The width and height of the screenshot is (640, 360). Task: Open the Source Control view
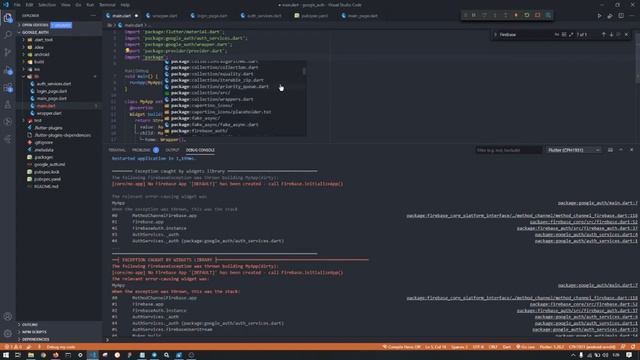point(8,52)
